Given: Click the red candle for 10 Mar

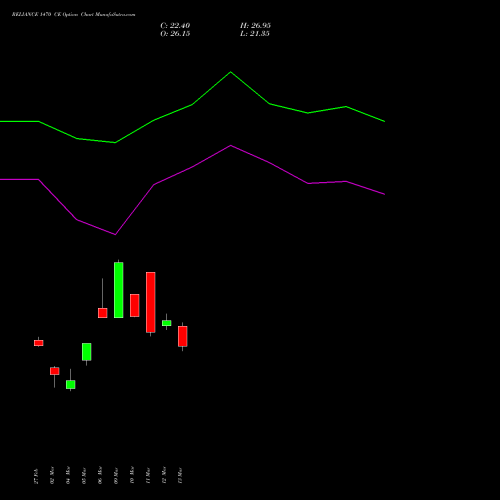Looking at the screenshot, I should [x=135, y=305].
